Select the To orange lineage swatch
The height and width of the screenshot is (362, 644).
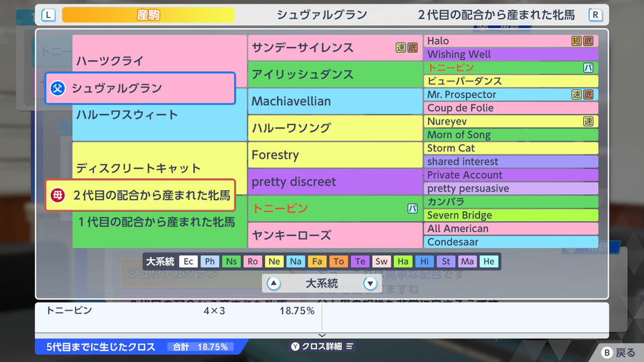pos(338,261)
